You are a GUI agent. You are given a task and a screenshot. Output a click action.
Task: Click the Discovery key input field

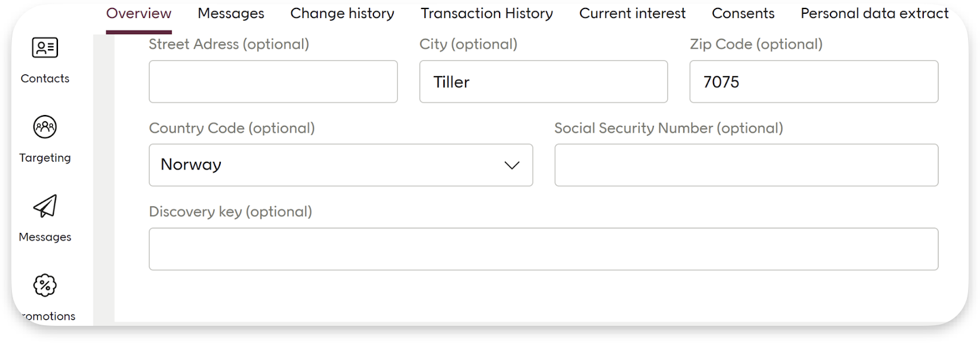pos(543,249)
